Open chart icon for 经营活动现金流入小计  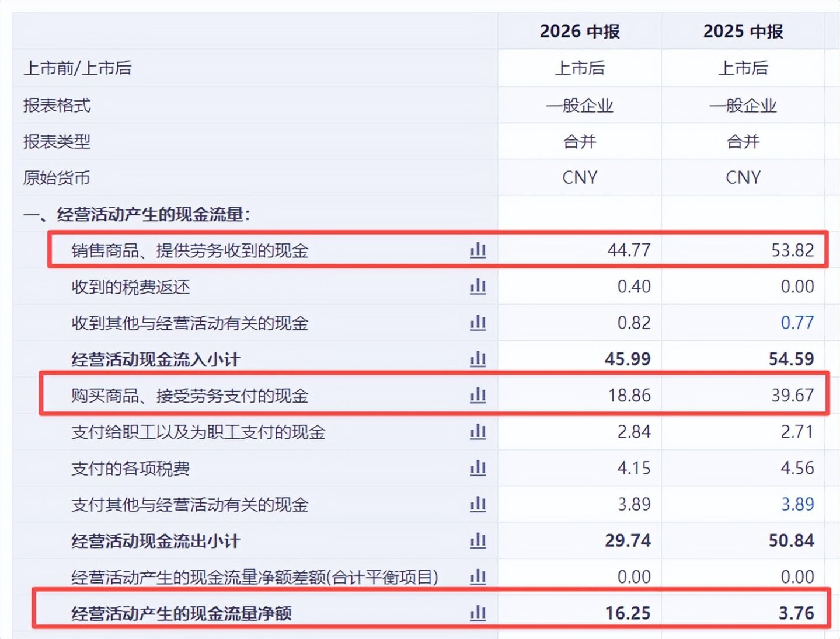pos(478,358)
